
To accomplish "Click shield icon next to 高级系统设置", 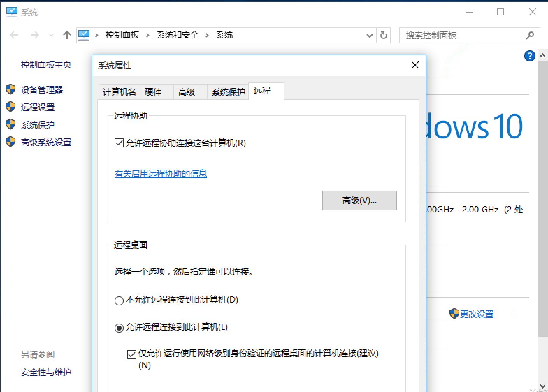I will click(11, 142).
